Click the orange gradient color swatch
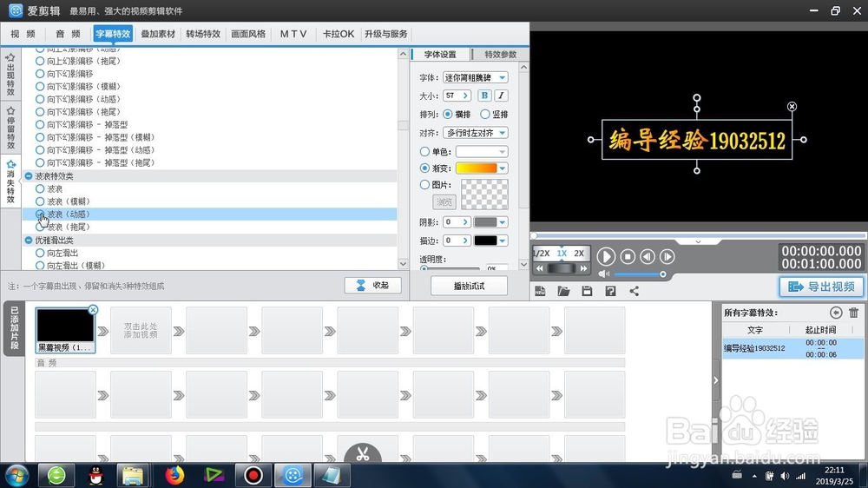 pyautogui.click(x=476, y=168)
